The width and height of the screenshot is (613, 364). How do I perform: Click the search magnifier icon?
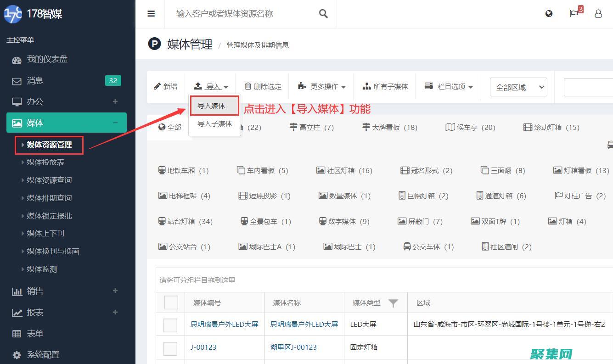(x=323, y=14)
